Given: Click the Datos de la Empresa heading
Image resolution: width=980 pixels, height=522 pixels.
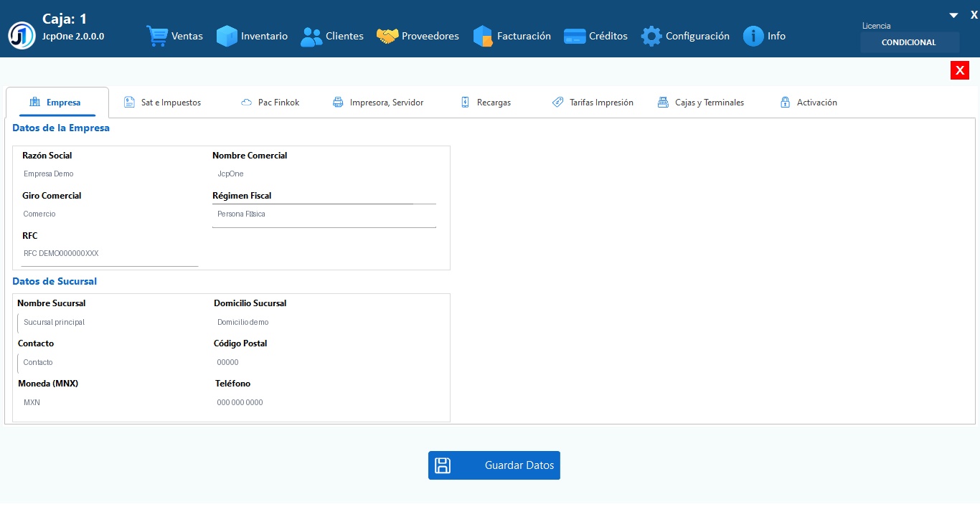Looking at the screenshot, I should (61, 128).
